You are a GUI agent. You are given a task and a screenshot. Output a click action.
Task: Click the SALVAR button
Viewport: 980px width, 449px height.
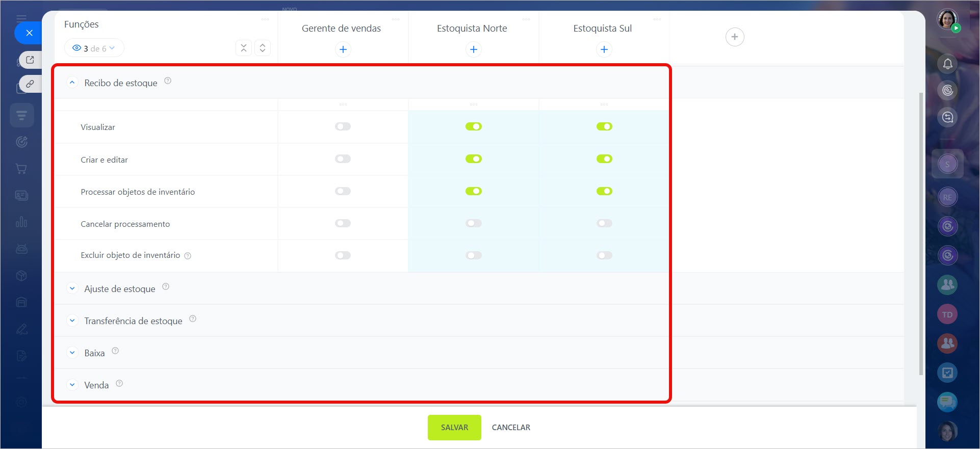tap(454, 427)
